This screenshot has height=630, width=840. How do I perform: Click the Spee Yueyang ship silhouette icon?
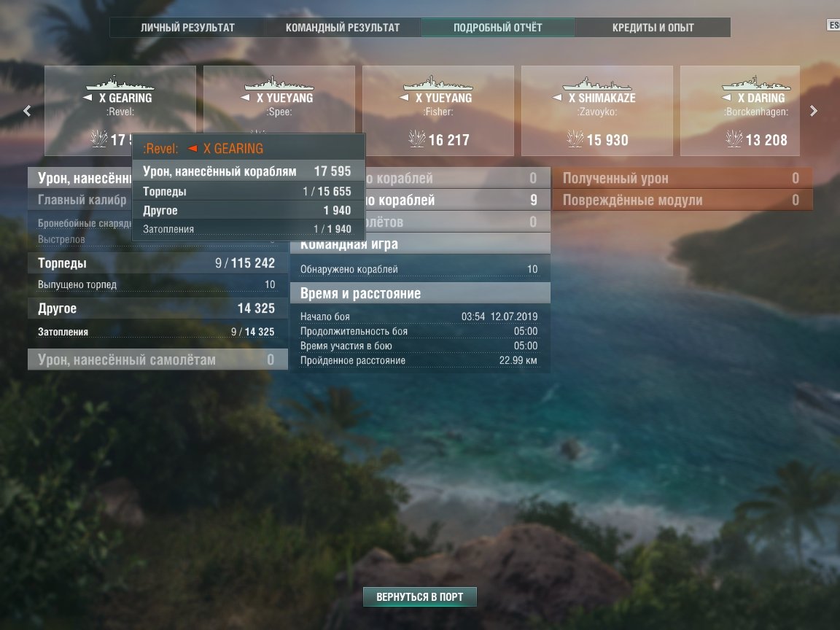pos(279,83)
